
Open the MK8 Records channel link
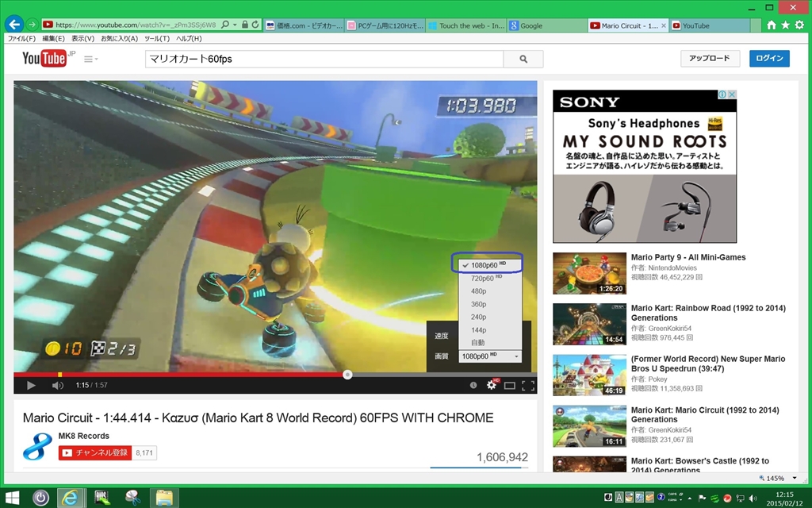(84, 436)
